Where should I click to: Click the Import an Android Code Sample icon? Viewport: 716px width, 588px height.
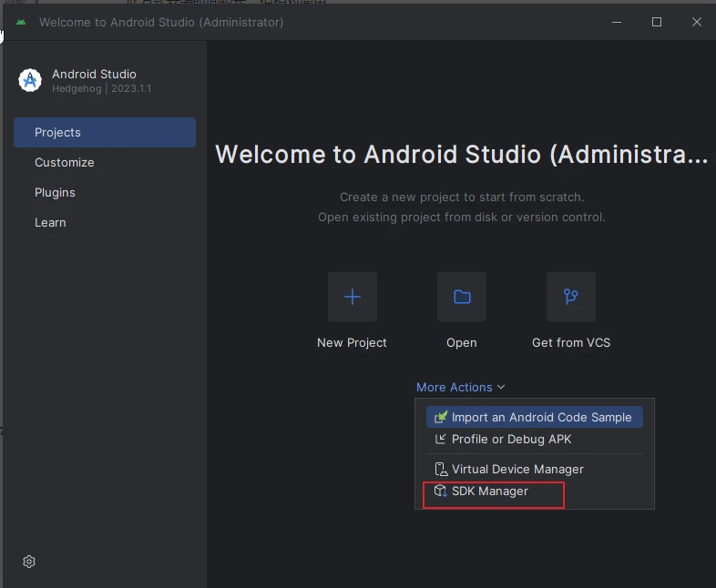click(x=441, y=417)
